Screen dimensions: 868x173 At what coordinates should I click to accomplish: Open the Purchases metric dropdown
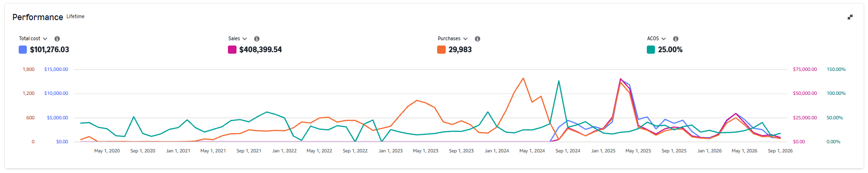point(452,39)
